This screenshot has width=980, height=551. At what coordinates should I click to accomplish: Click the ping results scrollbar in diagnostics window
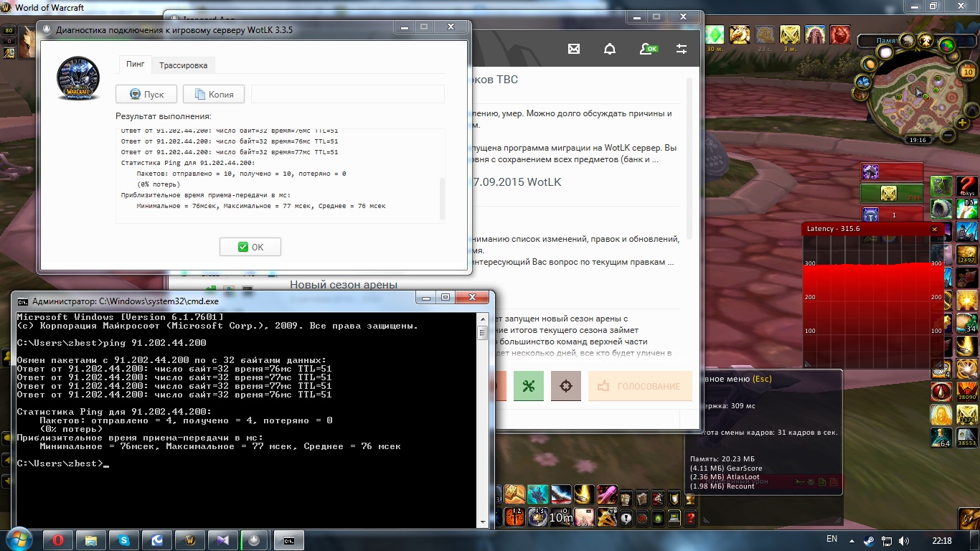442,199
